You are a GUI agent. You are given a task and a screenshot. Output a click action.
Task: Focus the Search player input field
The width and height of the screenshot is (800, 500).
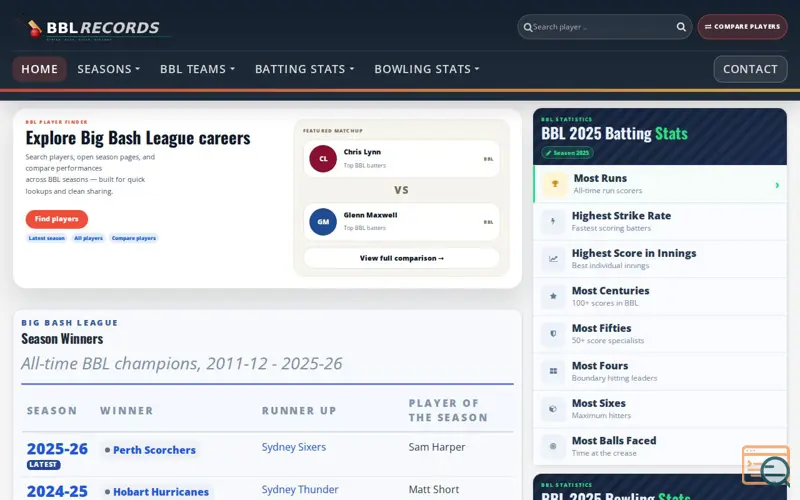point(604,27)
